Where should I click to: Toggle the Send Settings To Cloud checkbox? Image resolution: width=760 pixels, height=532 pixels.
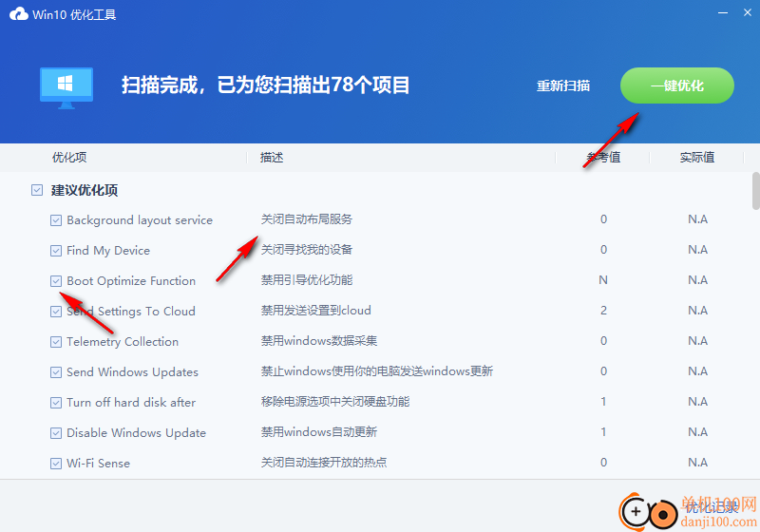click(x=56, y=312)
